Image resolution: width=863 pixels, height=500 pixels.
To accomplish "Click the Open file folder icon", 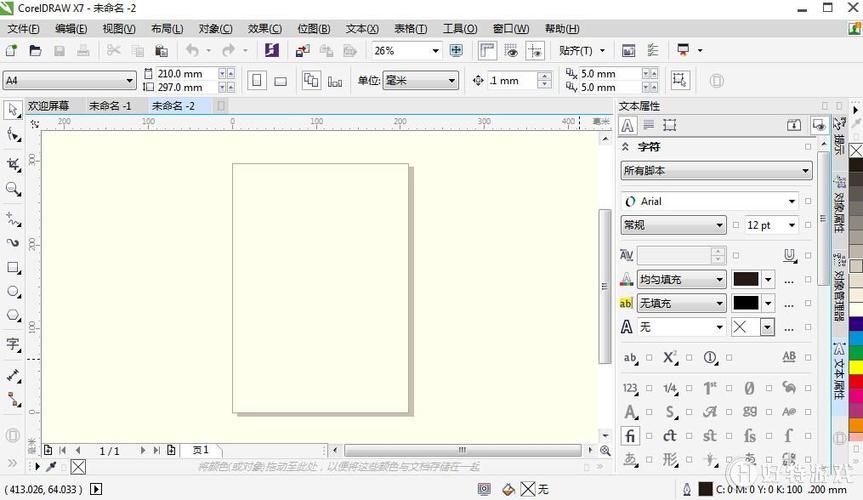I will click(x=36, y=50).
